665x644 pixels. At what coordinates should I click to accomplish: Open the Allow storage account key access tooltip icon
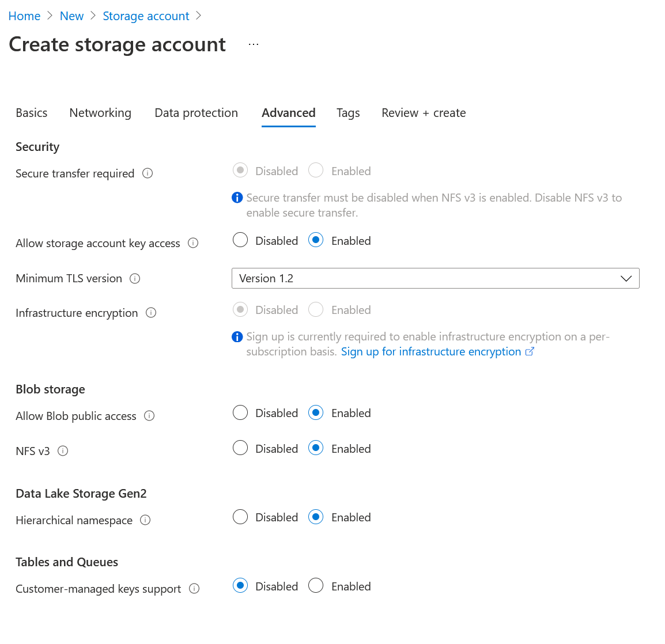tap(193, 243)
